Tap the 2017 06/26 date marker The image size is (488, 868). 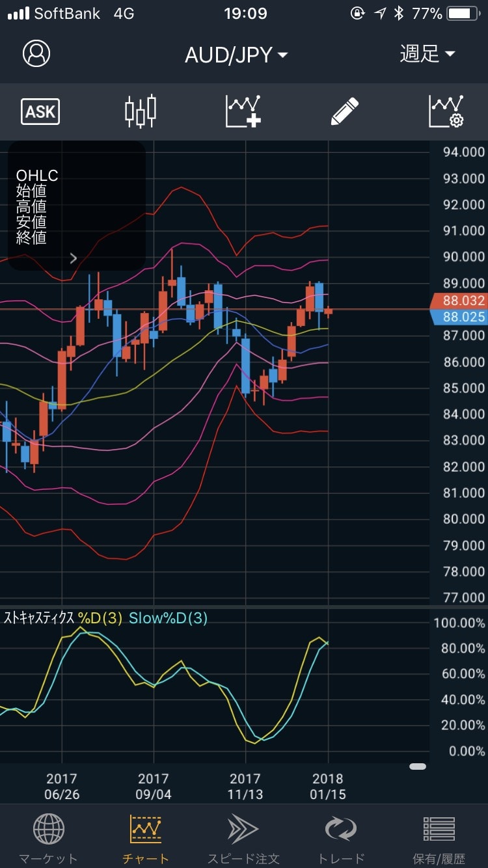[62, 787]
